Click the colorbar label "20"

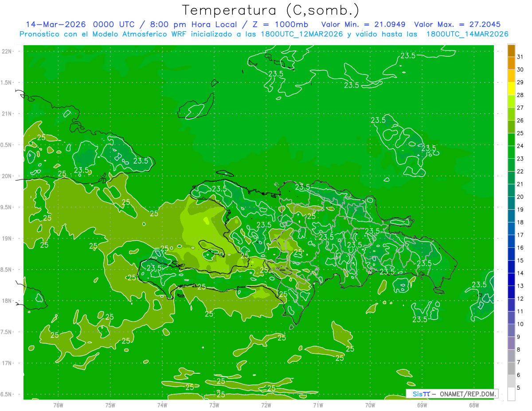[520, 196]
